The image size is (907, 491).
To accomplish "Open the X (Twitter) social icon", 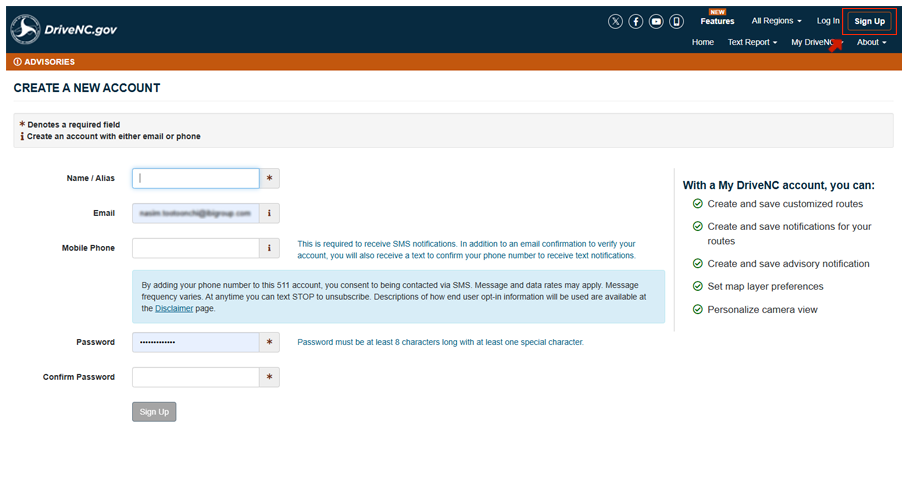I will coord(615,21).
